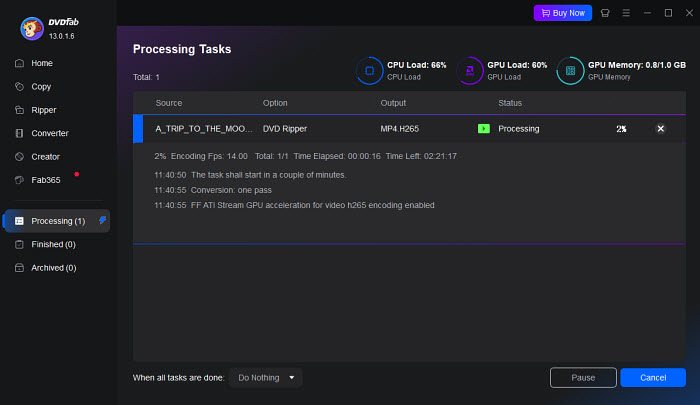
Task: Remove the task with the X button
Action: click(x=660, y=129)
